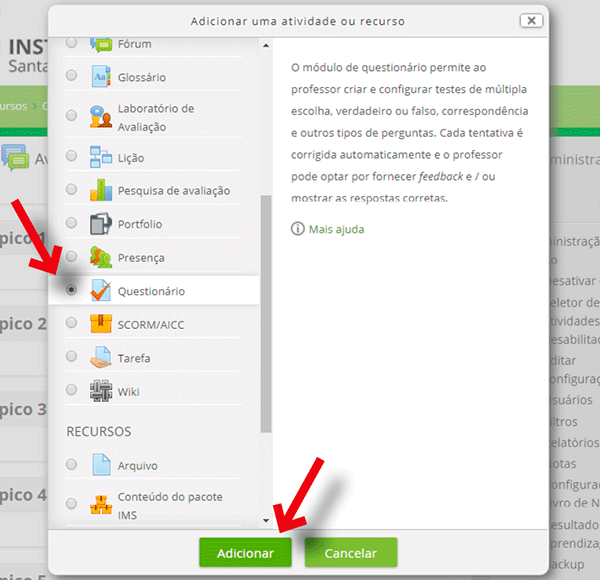Click the Lição activity icon
Image resolution: width=600 pixels, height=580 pixels.
[x=101, y=157]
